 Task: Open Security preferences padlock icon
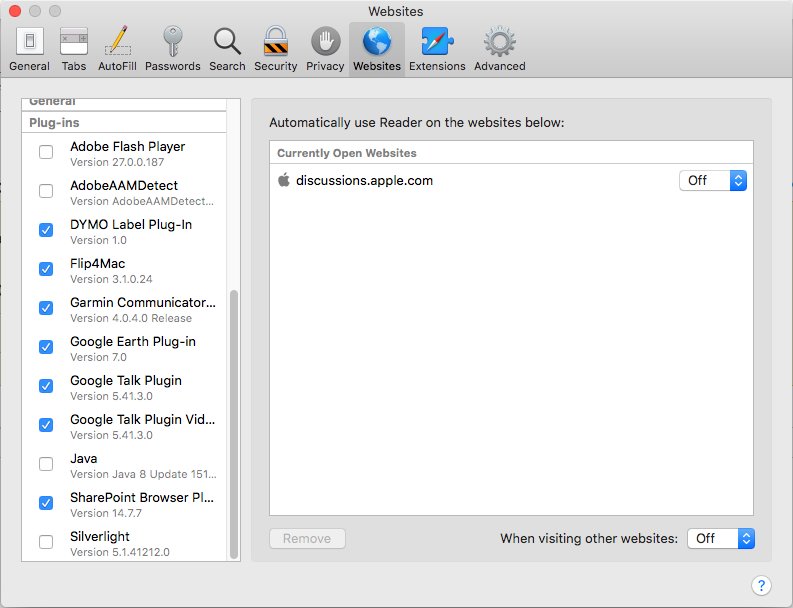275,48
